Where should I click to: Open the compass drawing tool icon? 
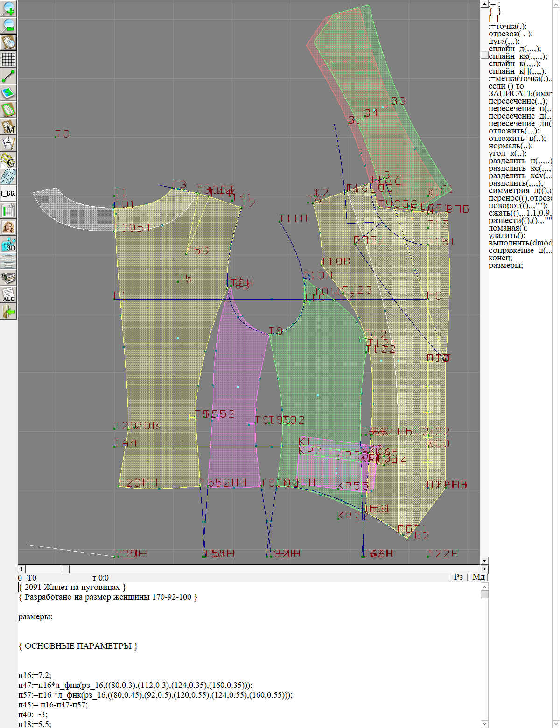[x=8, y=143]
